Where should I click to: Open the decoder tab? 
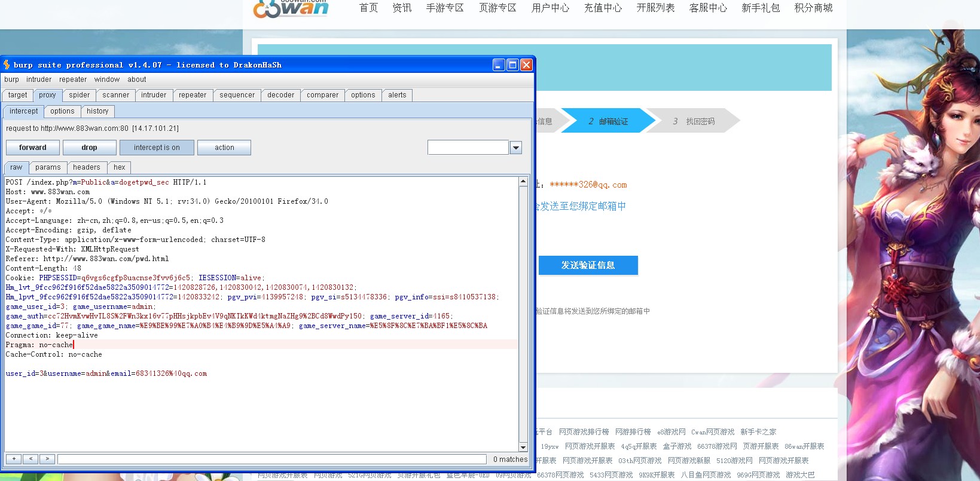[281, 95]
